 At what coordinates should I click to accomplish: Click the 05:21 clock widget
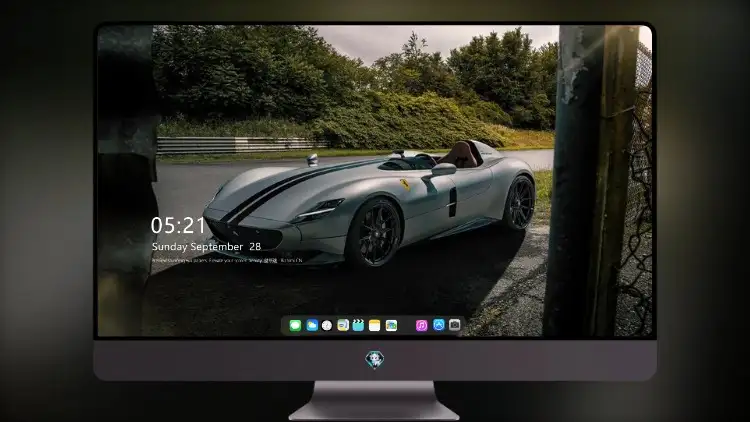[x=178, y=225]
